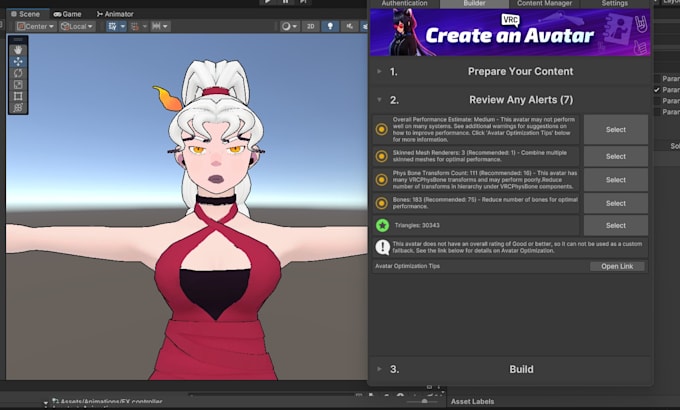The height and width of the screenshot is (410, 680).
Task: Click the Pause button
Action: [x=286, y=2]
